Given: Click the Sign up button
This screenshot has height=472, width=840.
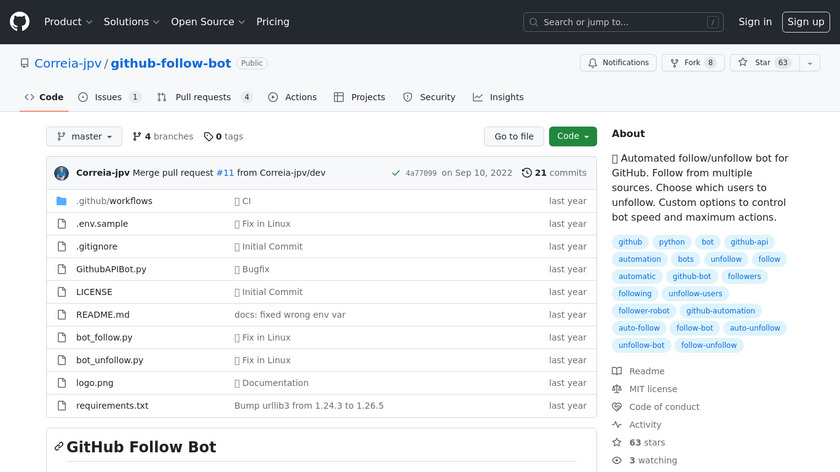Looking at the screenshot, I should (805, 22).
